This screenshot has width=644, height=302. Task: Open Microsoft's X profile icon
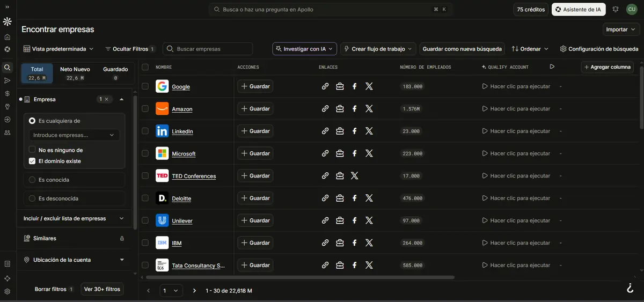(369, 153)
